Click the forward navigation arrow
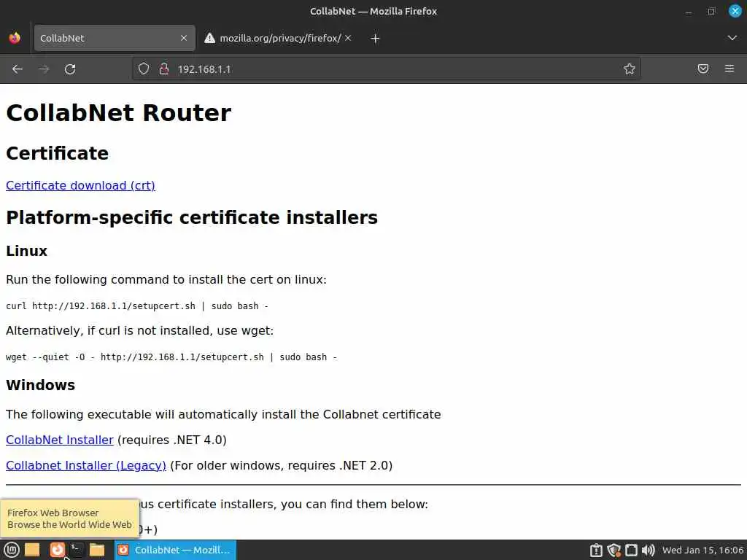Screen dimensions: 747x560 [x=44, y=69]
